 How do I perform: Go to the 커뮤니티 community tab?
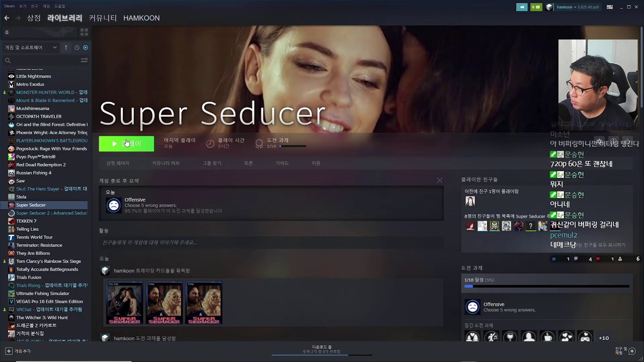tap(103, 18)
